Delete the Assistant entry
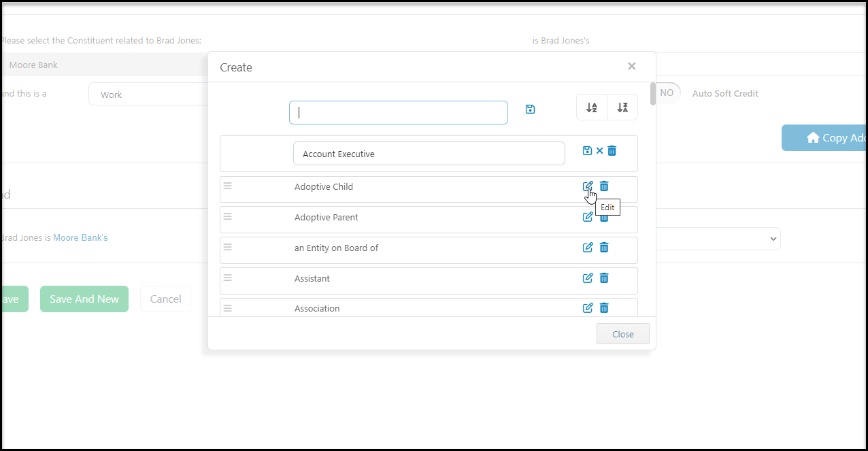Screen dimensions: 868x451 pyautogui.click(x=604, y=278)
